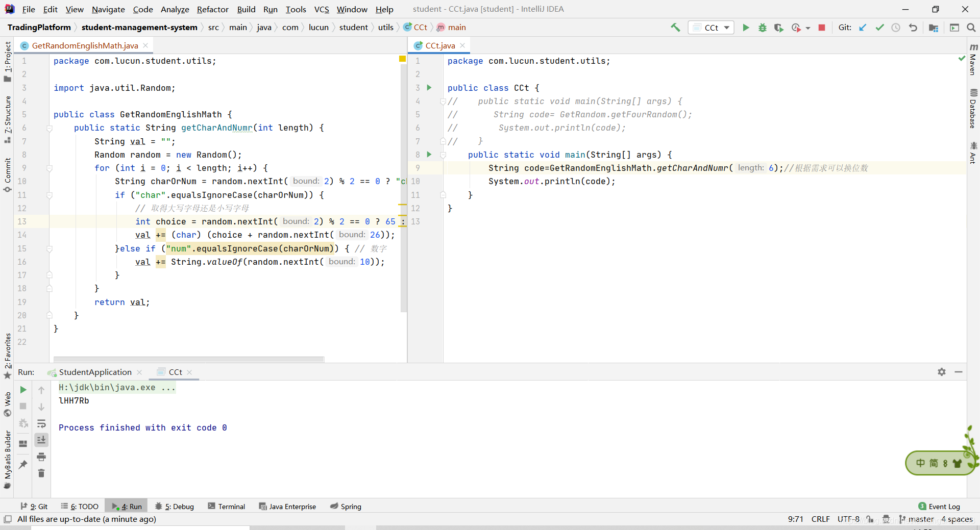980x530 pixels.
Task: Toggle pin tab in the Run panel
Action: pos(23,464)
